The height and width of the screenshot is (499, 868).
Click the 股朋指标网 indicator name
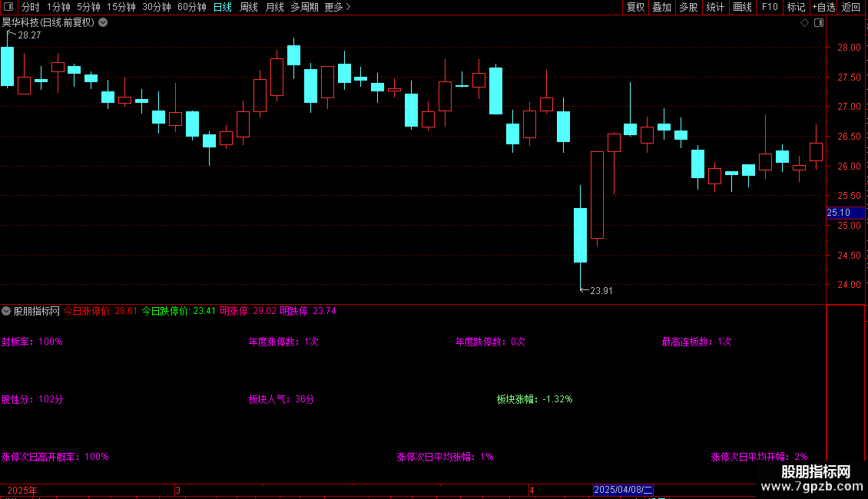tap(37, 311)
